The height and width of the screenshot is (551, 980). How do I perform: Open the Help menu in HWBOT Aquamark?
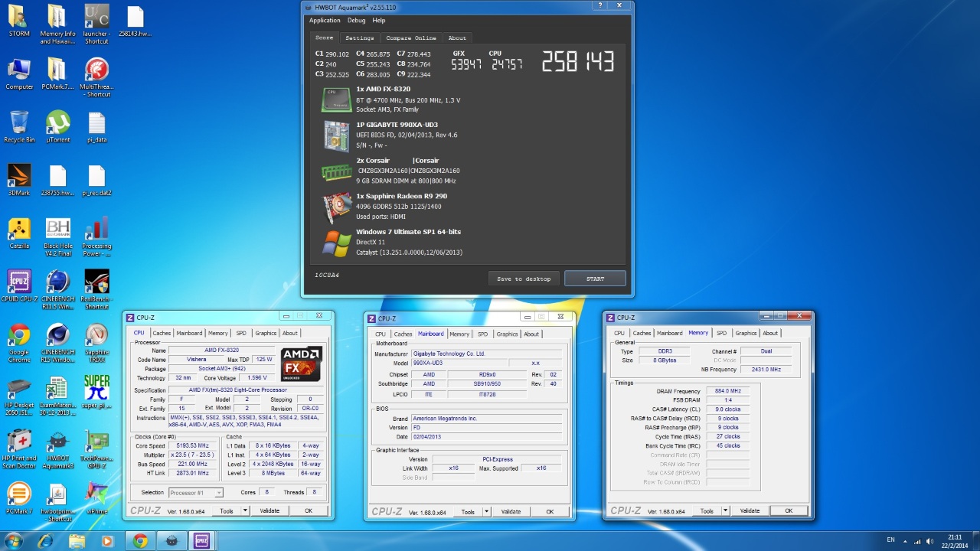[379, 21]
